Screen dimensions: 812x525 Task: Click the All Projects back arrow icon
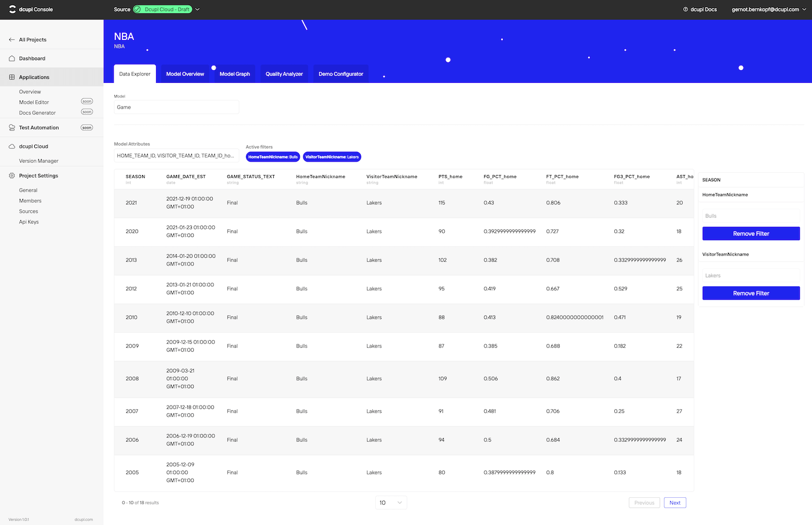pyautogui.click(x=12, y=39)
